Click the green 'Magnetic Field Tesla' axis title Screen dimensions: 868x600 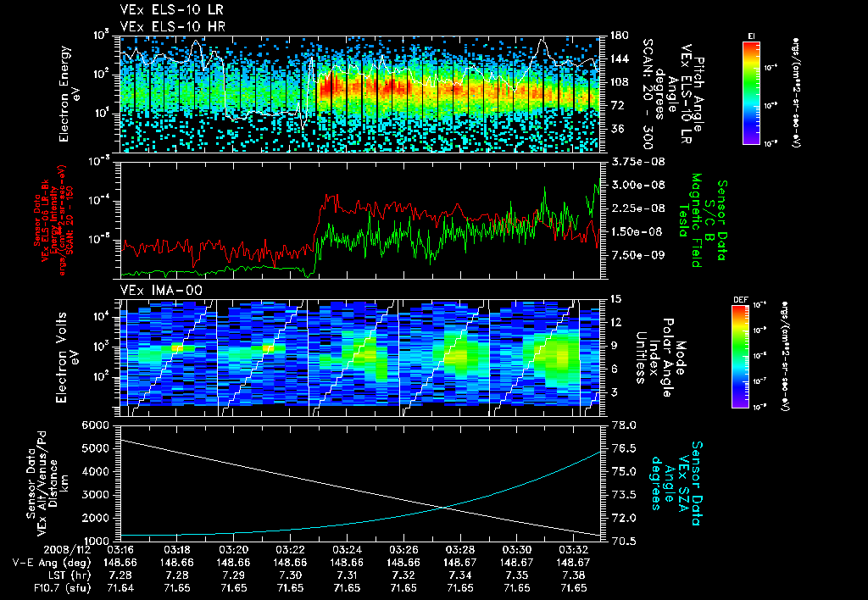[690, 220]
